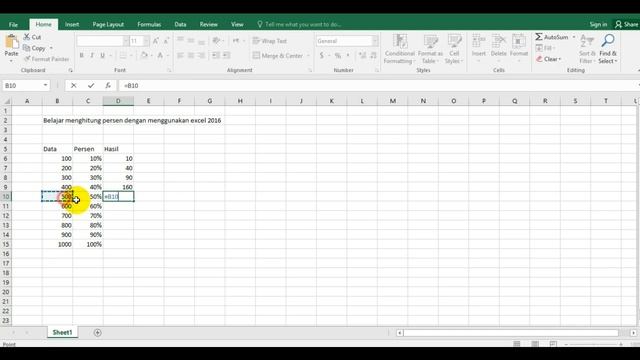Expand the Paste options arrow
Screen dimensions: 640x360
[11, 61]
